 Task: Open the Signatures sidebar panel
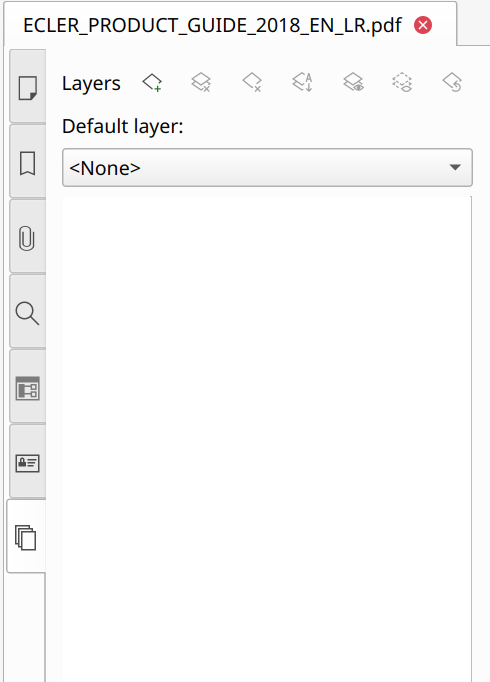point(28,463)
